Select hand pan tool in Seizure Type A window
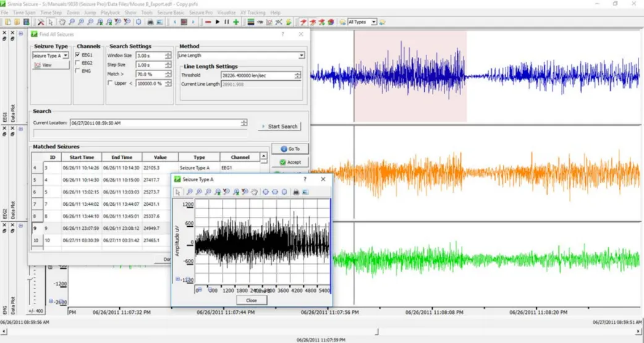The image size is (644, 343). [x=254, y=192]
